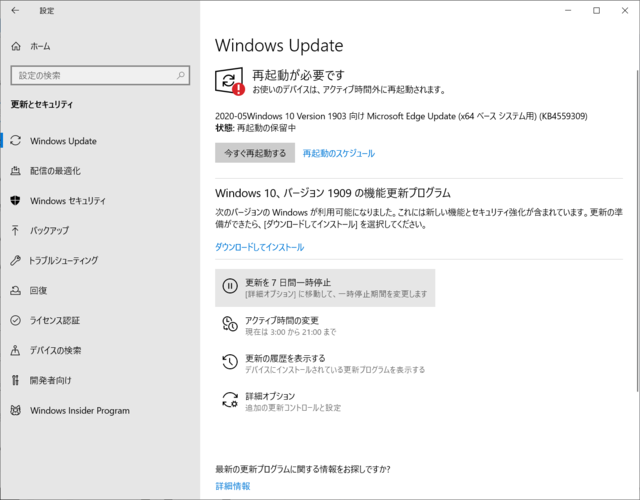Click the history icon for 更新の履歴を表示する

click(230, 362)
